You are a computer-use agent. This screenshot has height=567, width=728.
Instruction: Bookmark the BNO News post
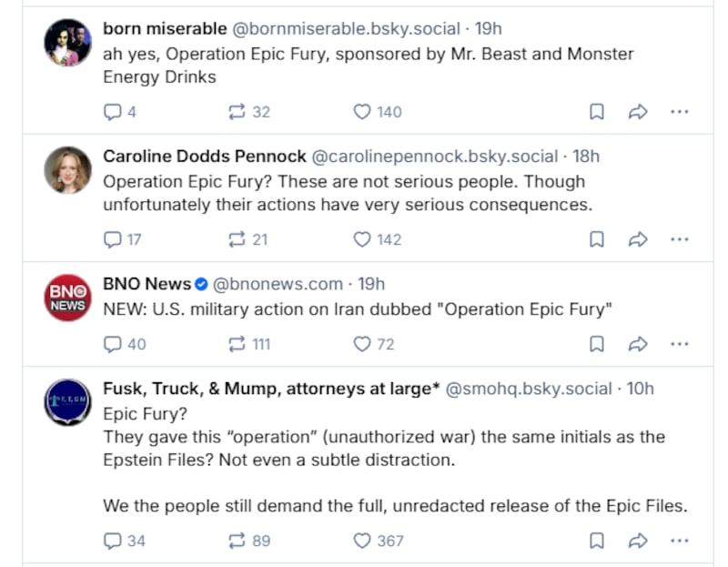[x=597, y=344]
